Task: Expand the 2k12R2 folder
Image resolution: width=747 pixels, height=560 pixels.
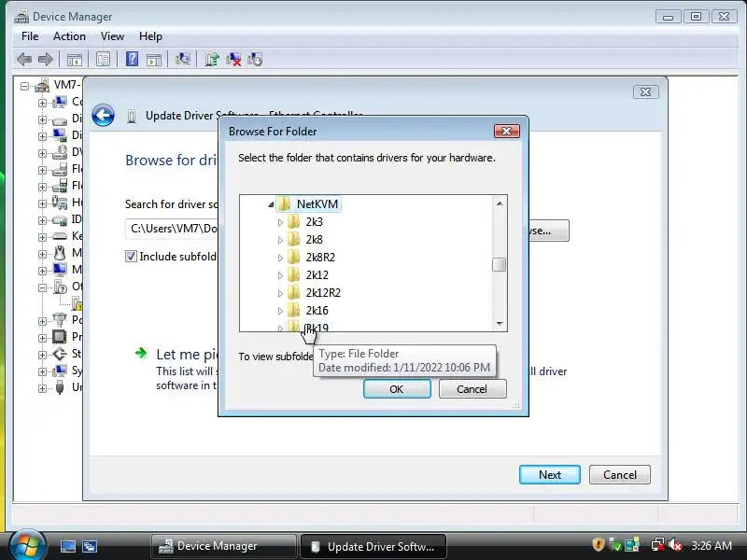Action: [280, 293]
